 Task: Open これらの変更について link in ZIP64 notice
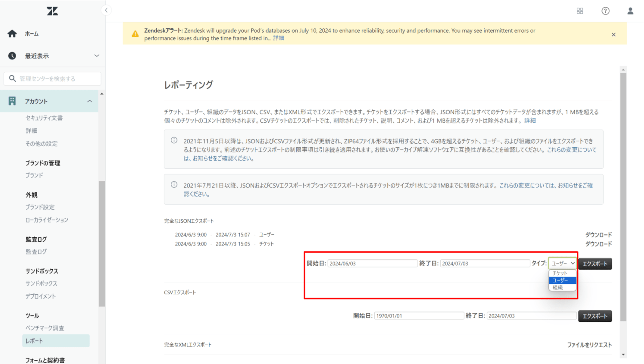click(x=572, y=150)
